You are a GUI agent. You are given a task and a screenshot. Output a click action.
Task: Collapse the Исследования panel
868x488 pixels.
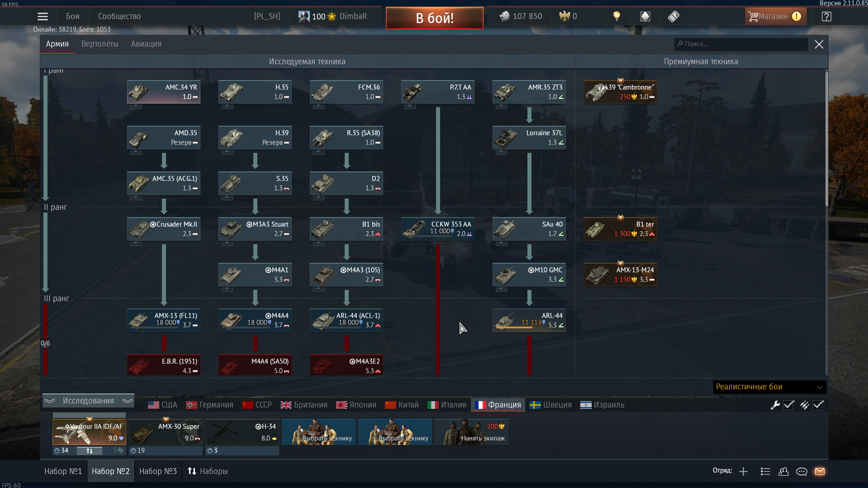(x=88, y=401)
